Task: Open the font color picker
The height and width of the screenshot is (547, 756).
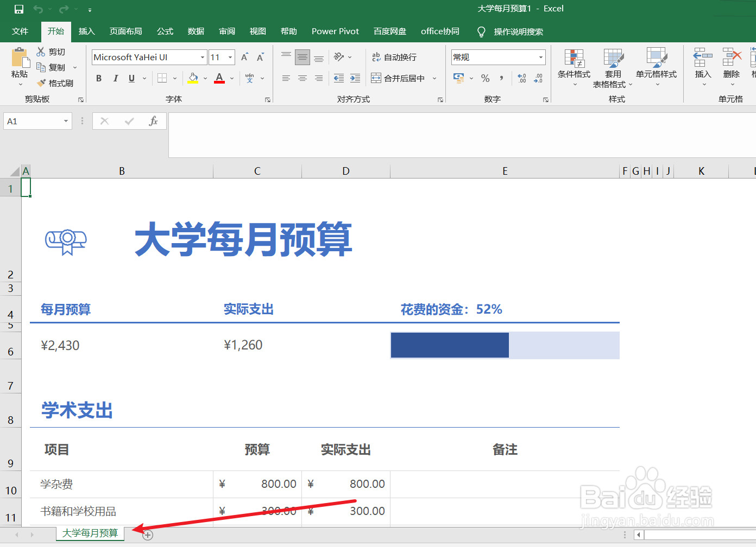Action: click(x=219, y=78)
